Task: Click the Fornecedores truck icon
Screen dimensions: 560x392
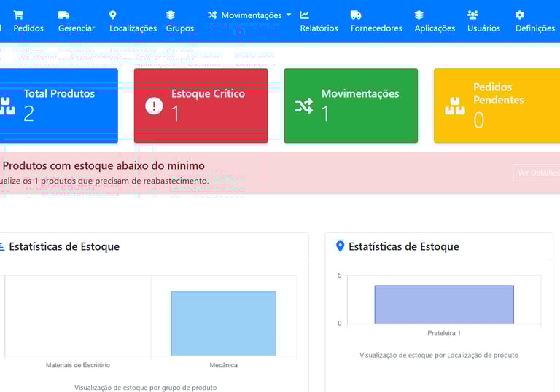Action: (x=356, y=15)
